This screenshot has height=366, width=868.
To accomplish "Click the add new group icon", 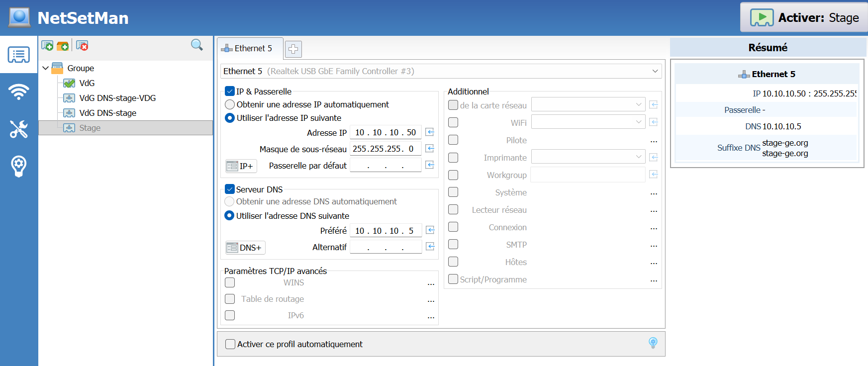I will [63, 46].
